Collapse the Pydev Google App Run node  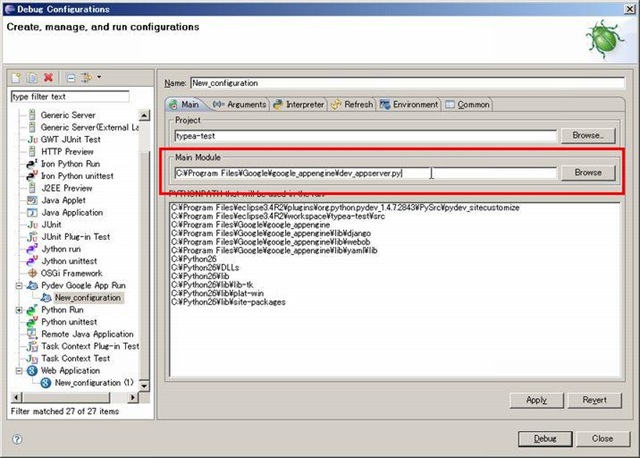(x=18, y=285)
